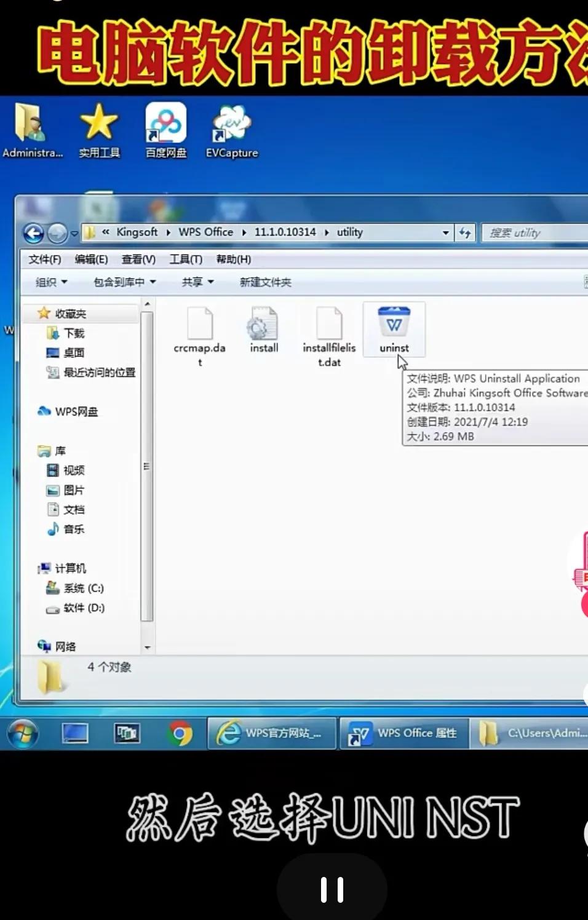Launch EVCapture desktop shortcut

pyautogui.click(x=232, y=130)
